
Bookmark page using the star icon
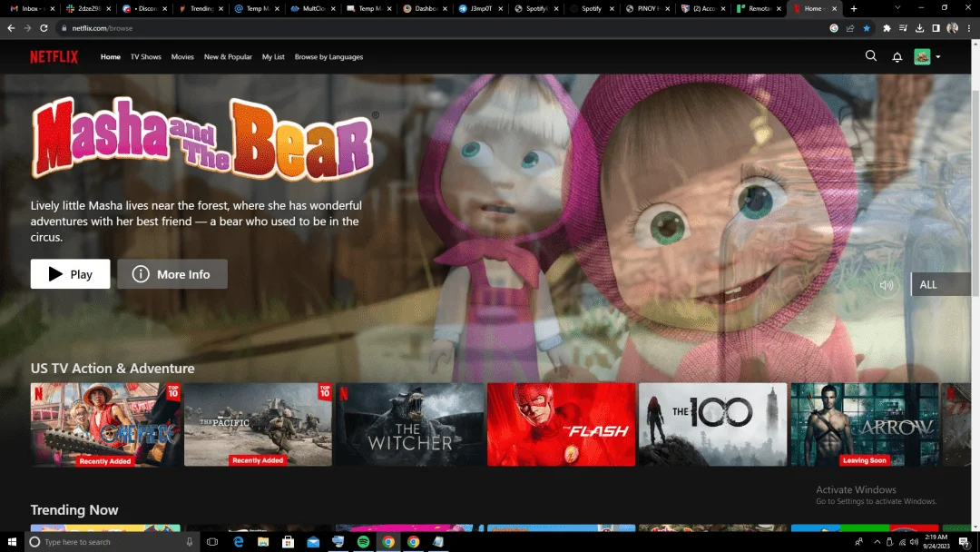(x=867, y=28)
